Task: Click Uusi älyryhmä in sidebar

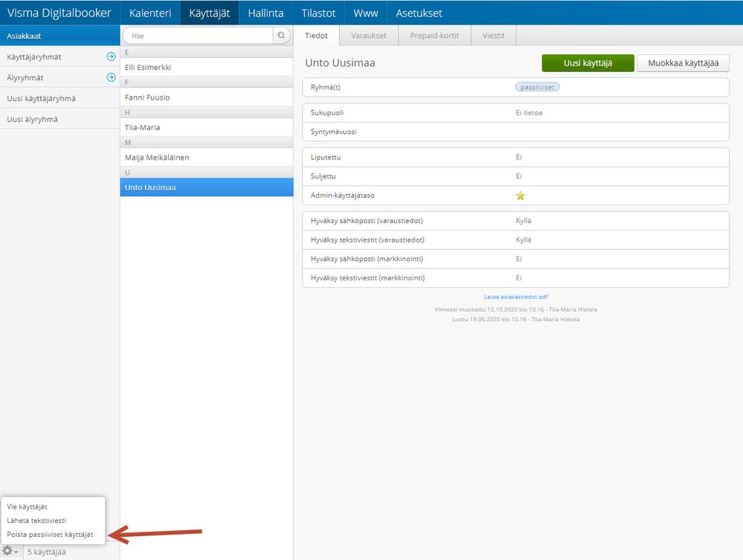Action: 59,119
